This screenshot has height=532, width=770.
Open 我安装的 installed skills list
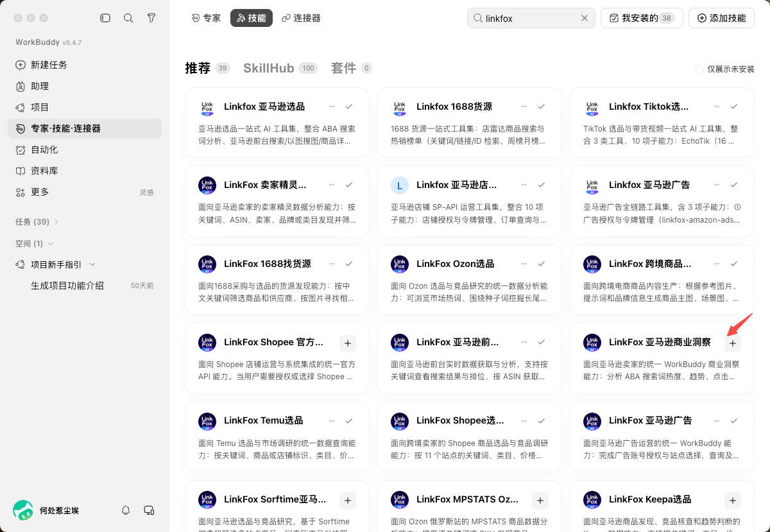coord(642,18)
